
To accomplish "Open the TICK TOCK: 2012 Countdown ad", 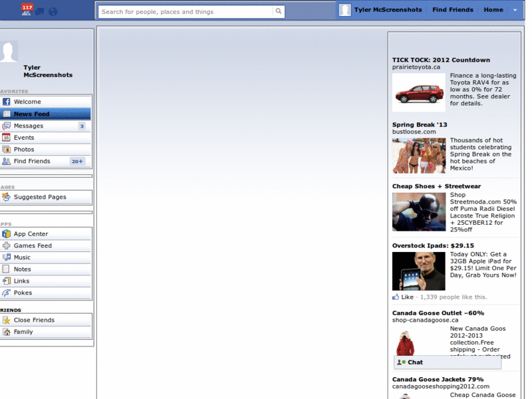I will point(441,60).
